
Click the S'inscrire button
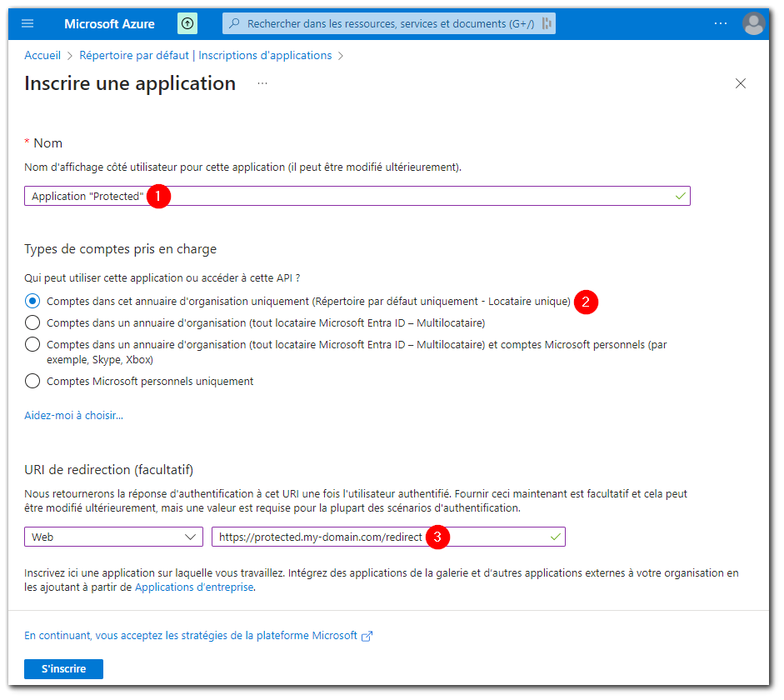coord(63,669)
